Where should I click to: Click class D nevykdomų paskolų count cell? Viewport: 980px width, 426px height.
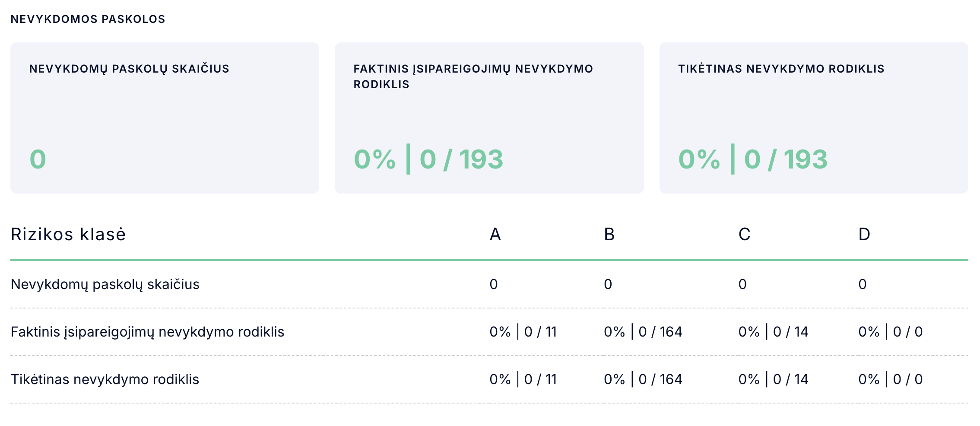click(x=862, y=284)
